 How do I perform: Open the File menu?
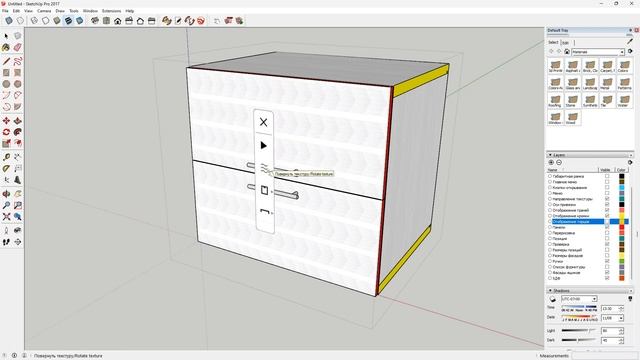coord(5,11)
